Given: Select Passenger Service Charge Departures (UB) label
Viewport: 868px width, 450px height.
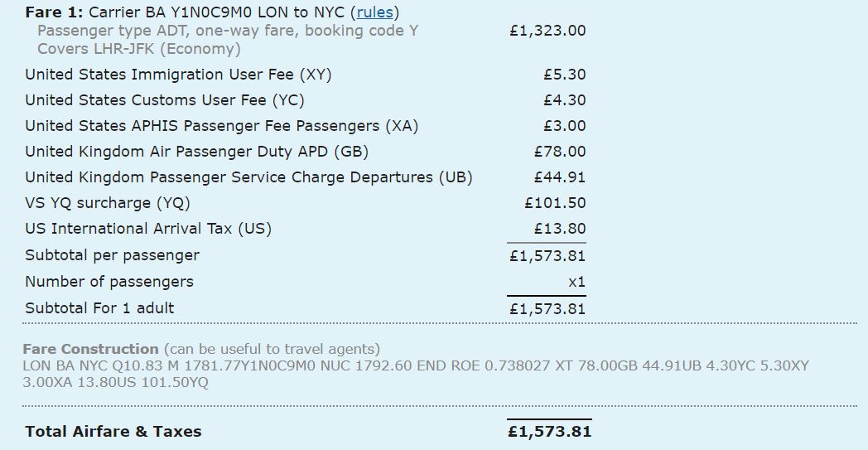Looking at the screenshot, I should [248, 177].
